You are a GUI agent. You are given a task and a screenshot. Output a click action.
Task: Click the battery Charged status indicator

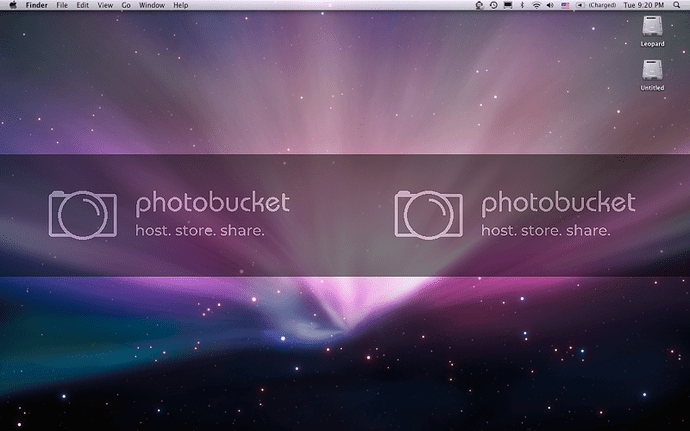click(596, 5)
